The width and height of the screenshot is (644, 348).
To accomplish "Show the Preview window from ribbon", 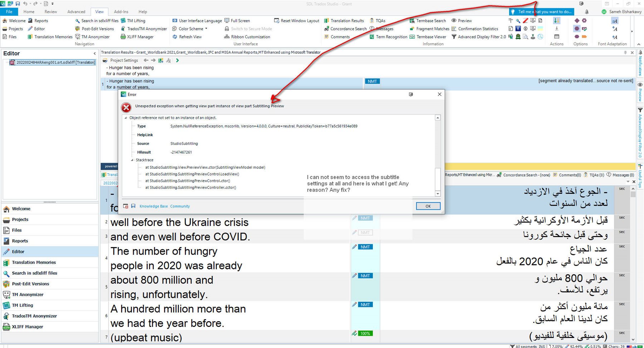I will [462, 21].
